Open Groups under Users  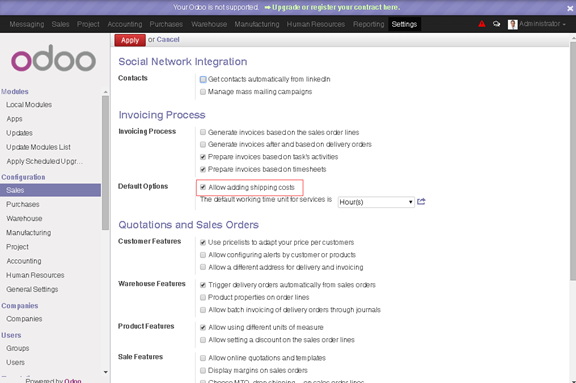click(17, 348)
